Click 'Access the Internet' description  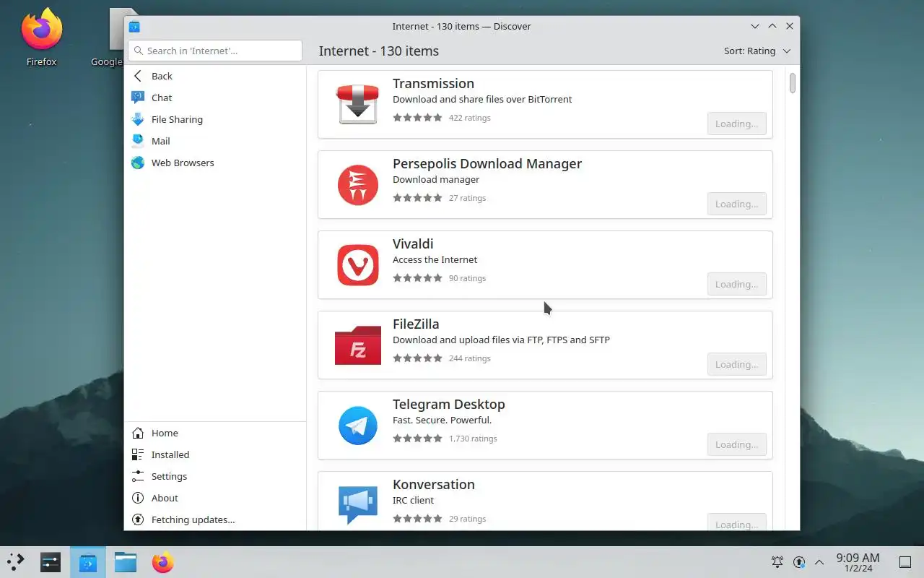(x=435, y=260)
